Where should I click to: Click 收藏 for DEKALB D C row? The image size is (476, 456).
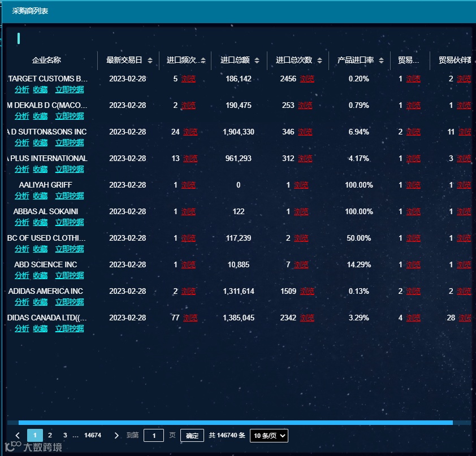click(x=40, y=116)
